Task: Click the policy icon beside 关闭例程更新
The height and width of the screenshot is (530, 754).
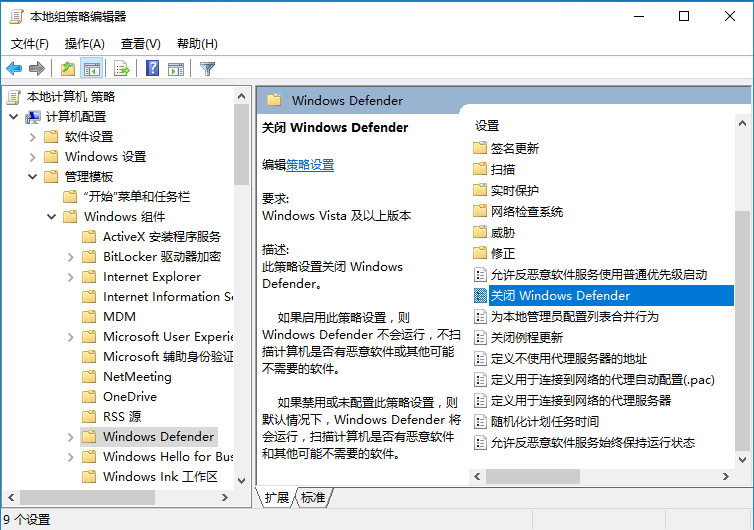Action: 480,337
